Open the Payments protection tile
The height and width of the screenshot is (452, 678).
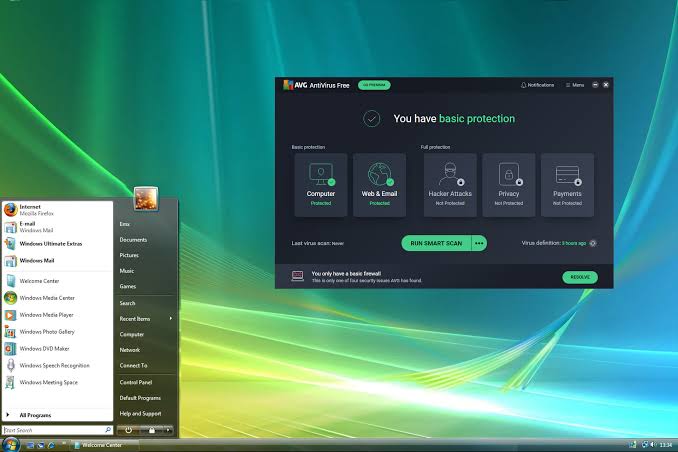pyautogui.click(x=567, y=185)
